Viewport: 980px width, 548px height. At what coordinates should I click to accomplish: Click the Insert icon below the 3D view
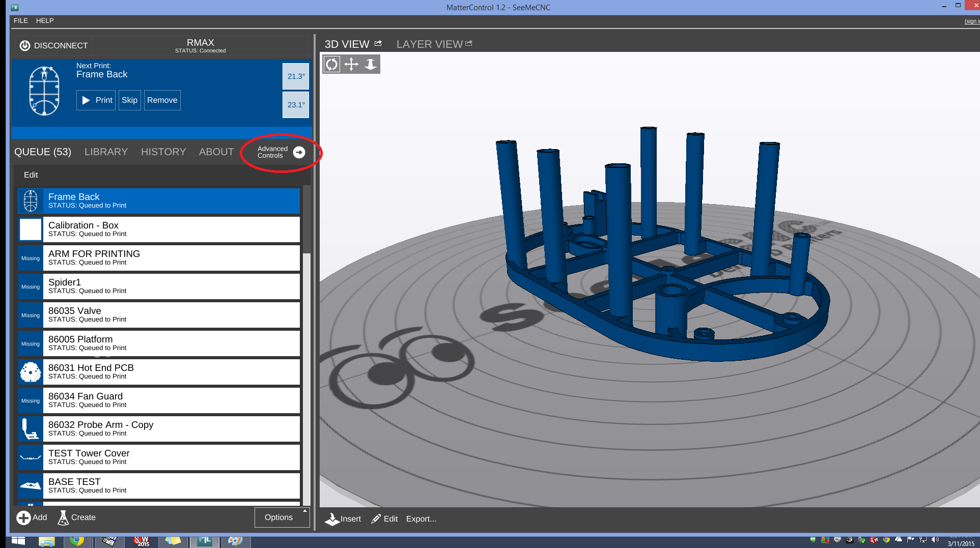tap(332, 519)
